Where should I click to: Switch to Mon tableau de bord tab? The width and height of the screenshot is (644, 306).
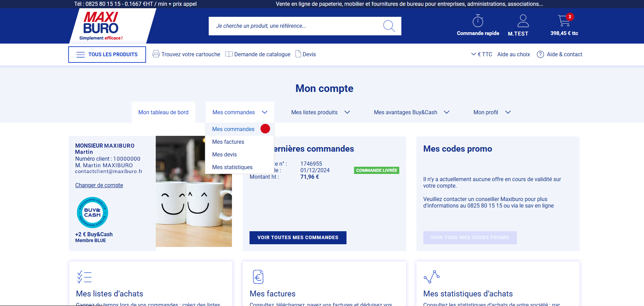click(x=163, y=112)
